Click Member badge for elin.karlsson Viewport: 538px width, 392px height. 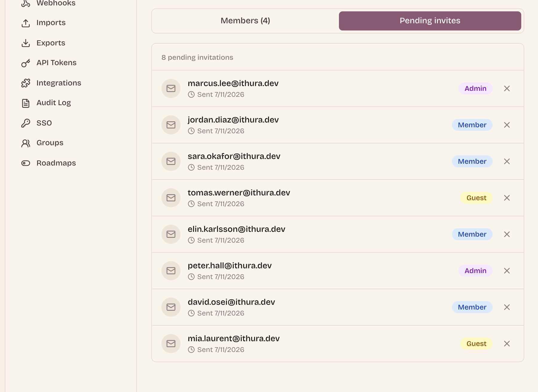[472, 234]
